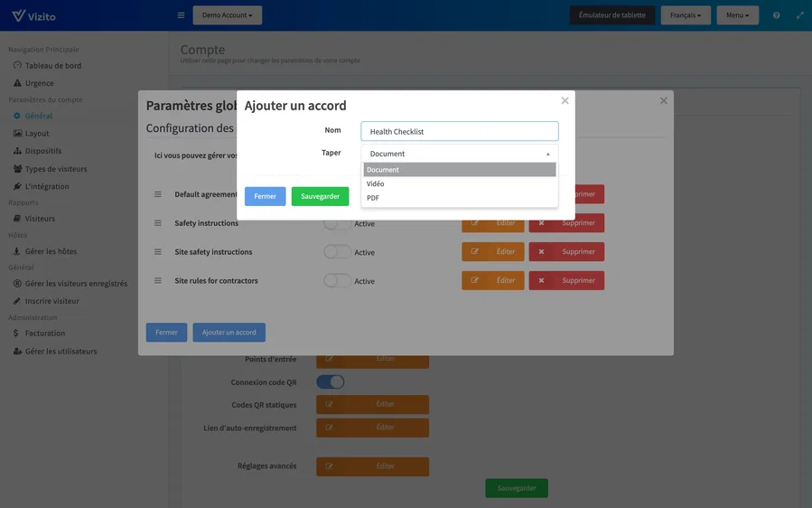Open the Demo Account dropdown
The width and height of the screenshot is (812, 508).
(228, 15)
